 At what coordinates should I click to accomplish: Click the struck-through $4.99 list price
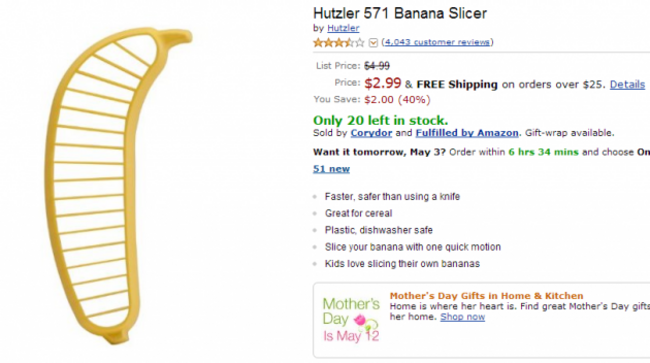tap(377, 66)
